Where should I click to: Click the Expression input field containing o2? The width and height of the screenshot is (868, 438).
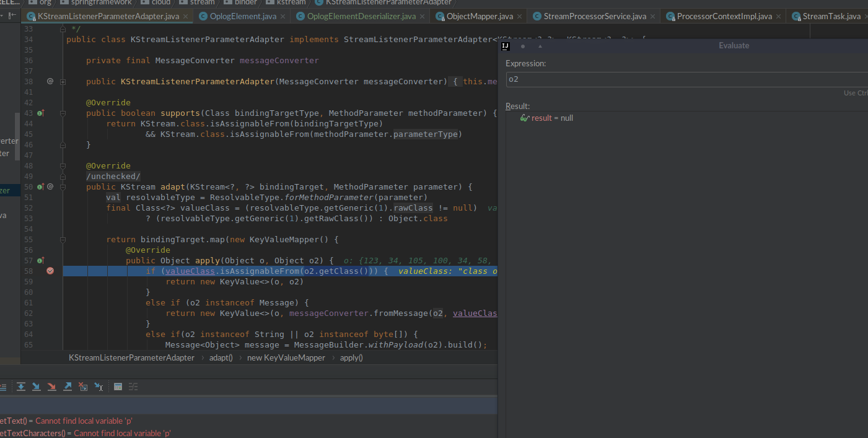point(686,79)
